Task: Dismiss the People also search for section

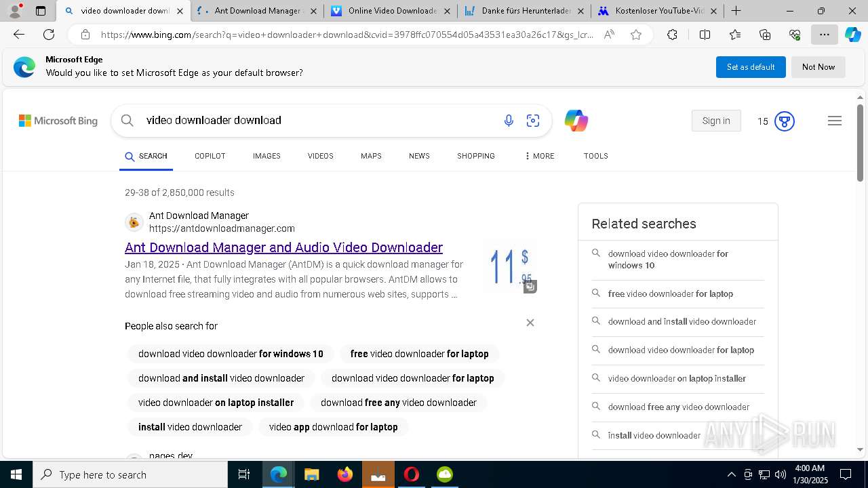Action: coord(530,323)
